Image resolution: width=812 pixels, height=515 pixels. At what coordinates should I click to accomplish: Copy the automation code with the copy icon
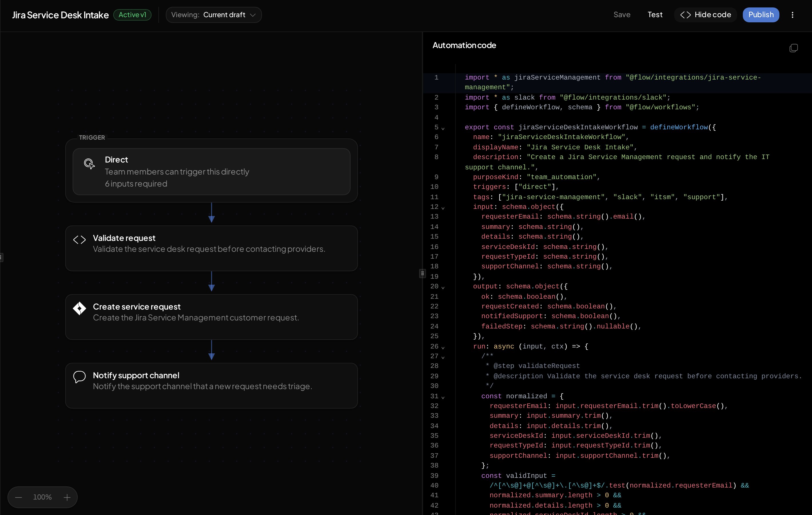tap(793, 48)
